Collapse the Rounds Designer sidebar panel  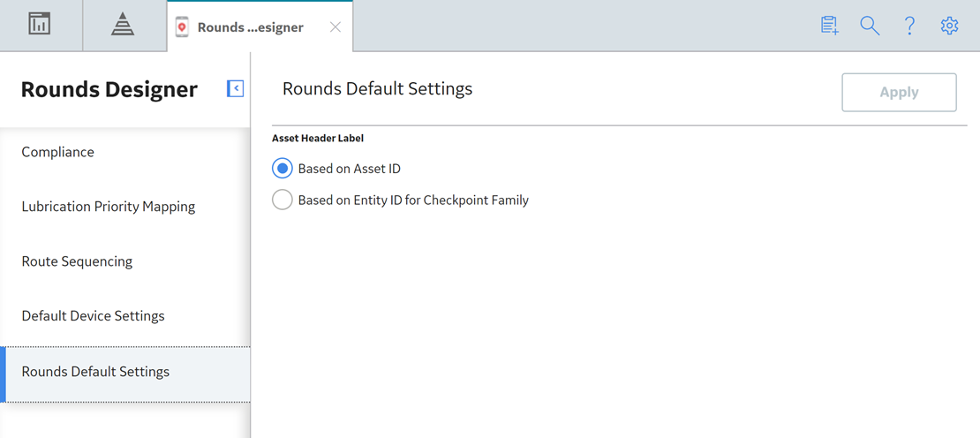coord(236,88)
